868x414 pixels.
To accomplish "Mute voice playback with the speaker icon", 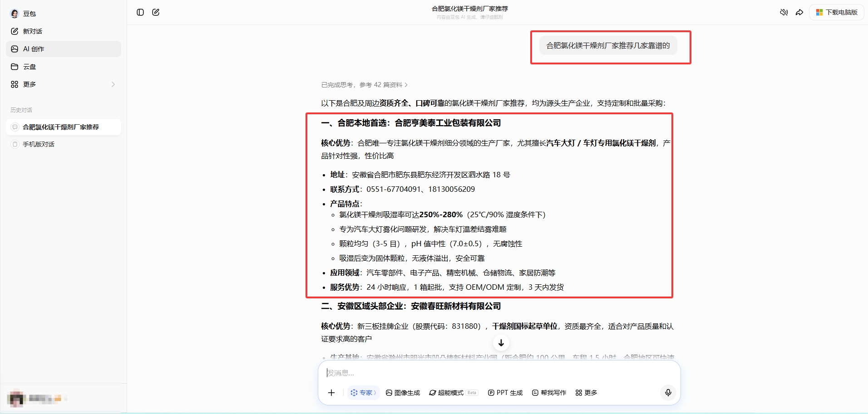I will point(784,12).
